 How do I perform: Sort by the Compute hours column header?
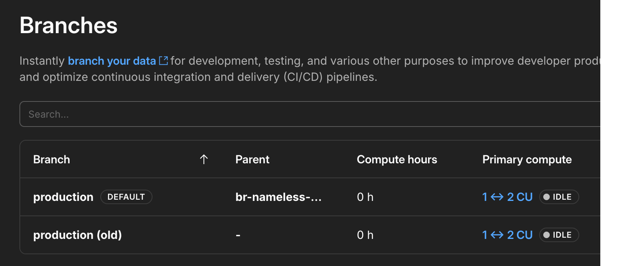[397, 159]
